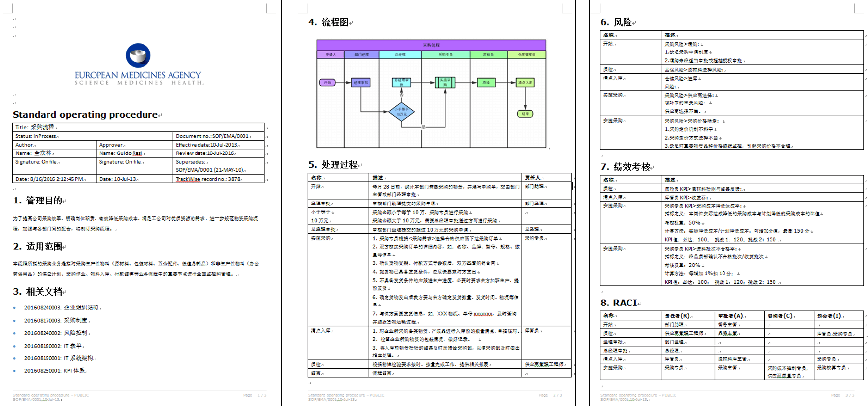Image resolution: width=868 pixels, height=406 pixels.
Task: Select bullet '201608250001: KPI 体系'
Action: pyautogui.click(x=54, y=371)
